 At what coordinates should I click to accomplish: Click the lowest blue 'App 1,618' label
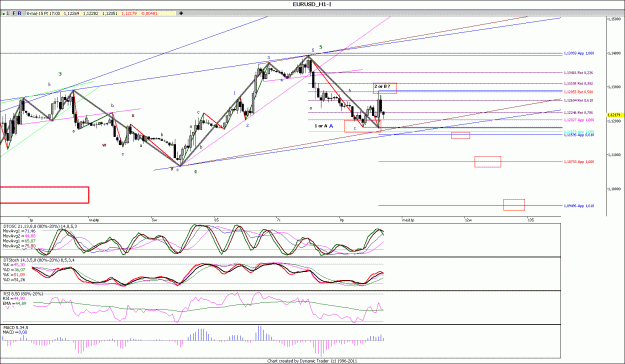click(x=579, y=206)
